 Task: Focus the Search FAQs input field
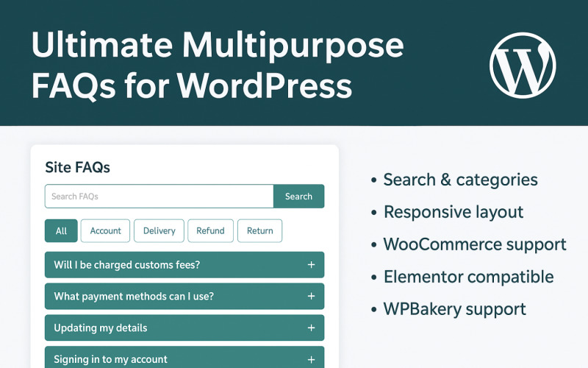coord(159,197)
